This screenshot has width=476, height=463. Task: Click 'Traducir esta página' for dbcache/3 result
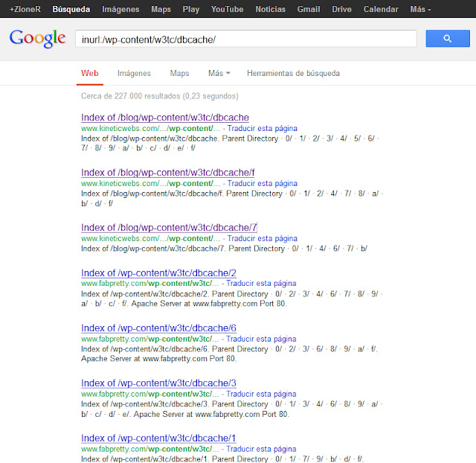coord(261,394)
